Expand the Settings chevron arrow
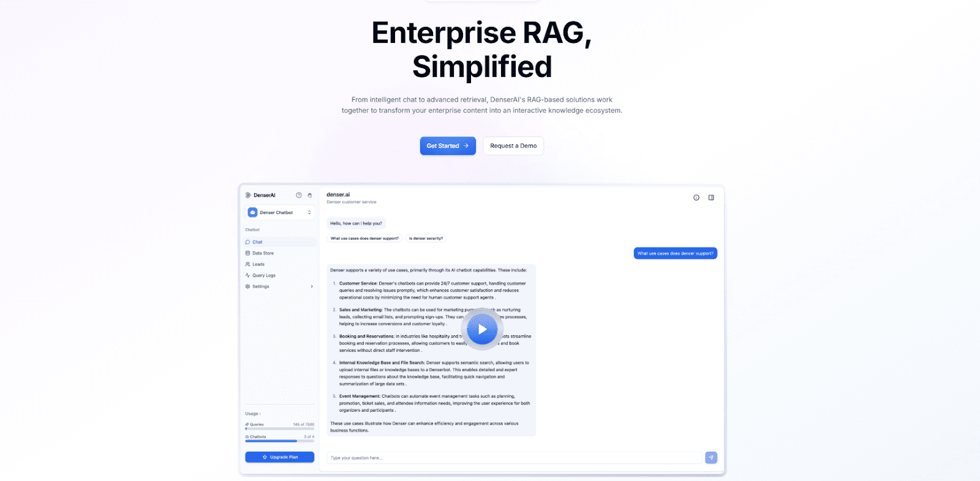The height and width of the screenshot is (481, 980). [312, 286]
